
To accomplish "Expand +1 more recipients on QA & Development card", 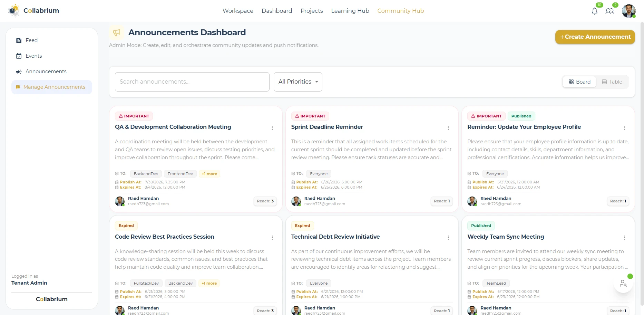I will (209, 174).
